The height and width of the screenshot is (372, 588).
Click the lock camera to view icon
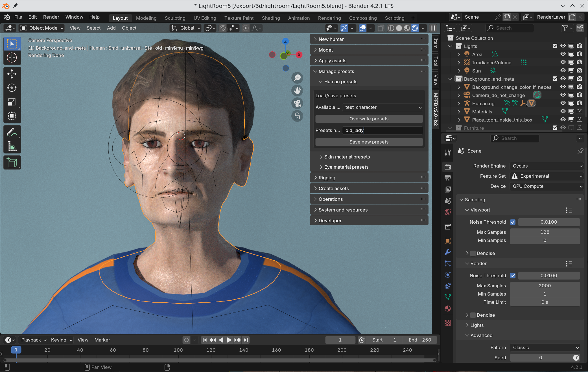pos(297,116)
